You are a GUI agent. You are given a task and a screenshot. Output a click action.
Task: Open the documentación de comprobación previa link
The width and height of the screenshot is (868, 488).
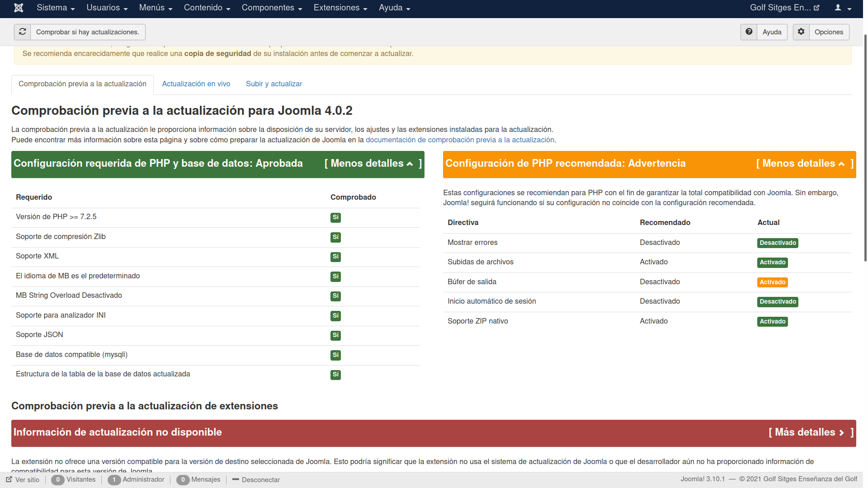click(x=460, y=140)
